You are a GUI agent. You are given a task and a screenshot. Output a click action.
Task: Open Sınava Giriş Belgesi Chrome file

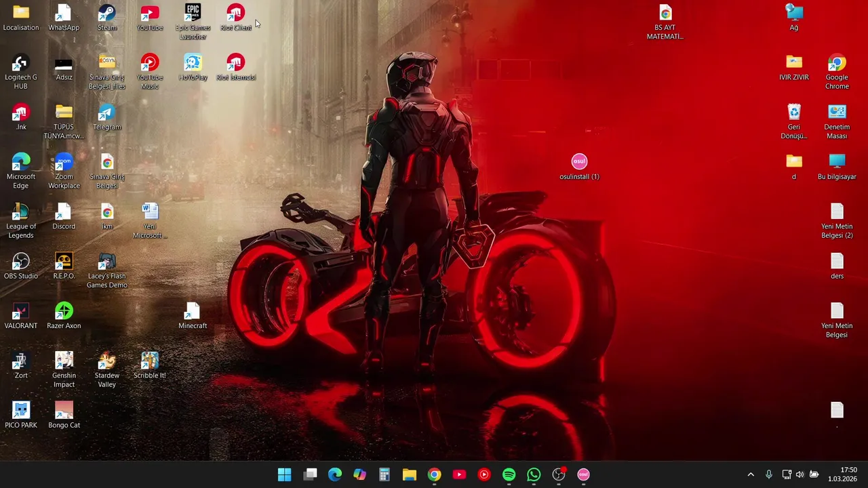[x=106, y=171]
